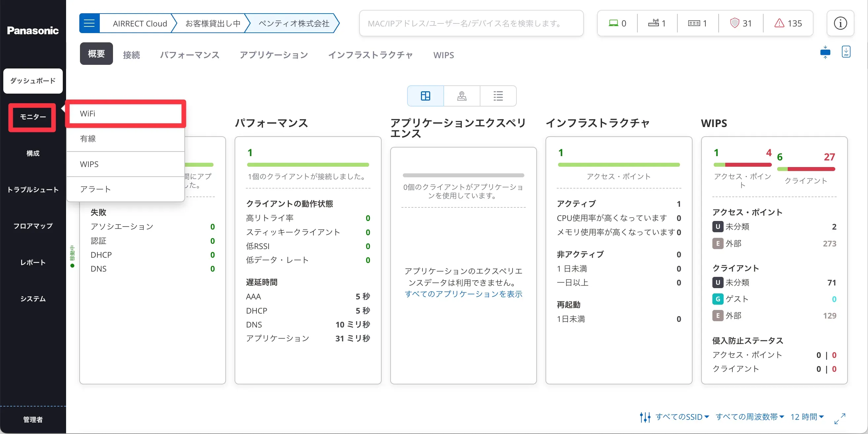Click すべてのアプリケーションを表示 link
The height and width of the screenshot is (434, 868).
463,294
